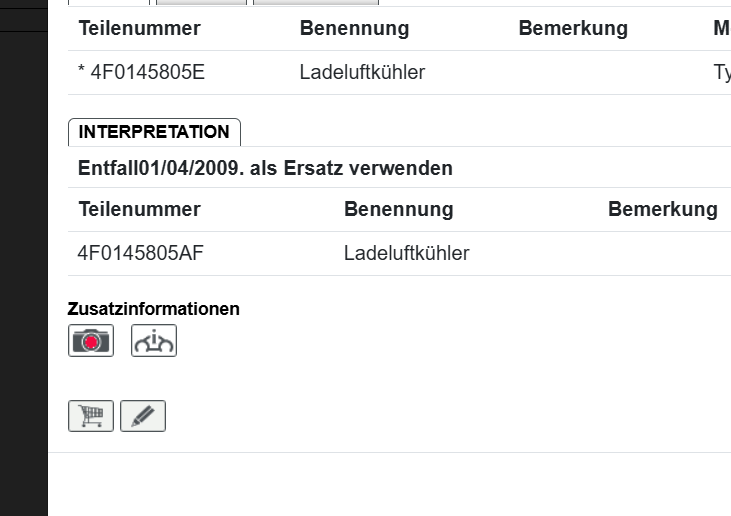
Task: Click Ladeluftkühler in the 4F0145805E row
Action: click(x=362, y=73)
